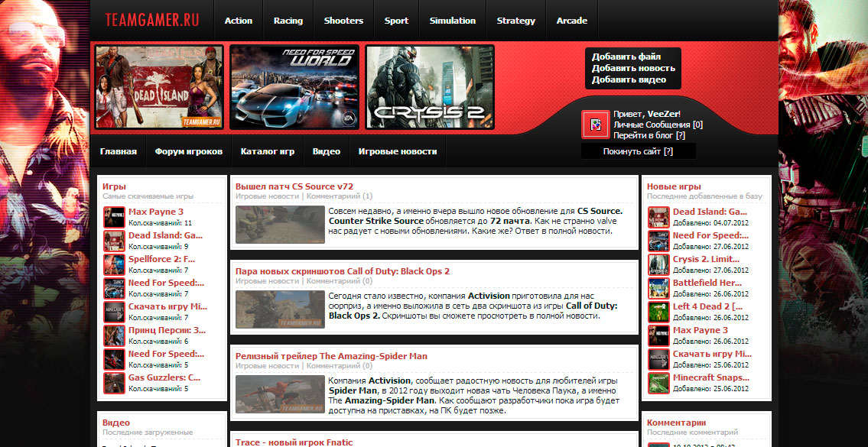Open the Left 4 Dead 2 [... title link
This screenshot has height=447, width=868.
[707, 306]
